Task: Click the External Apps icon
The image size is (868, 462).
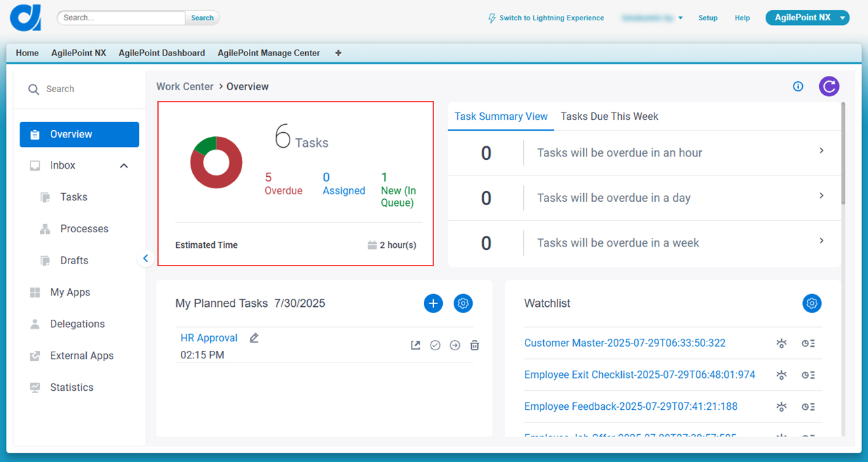Action: (x=35, y=356)
